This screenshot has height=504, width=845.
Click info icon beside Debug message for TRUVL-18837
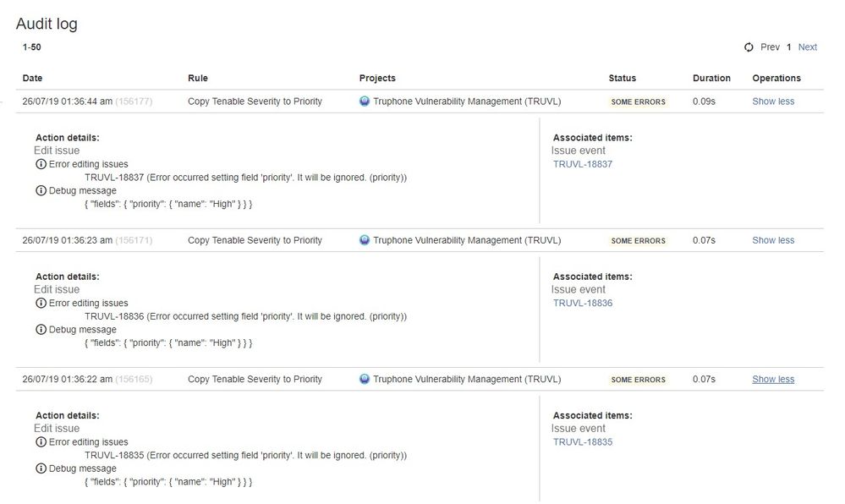(x=41, y=190)
